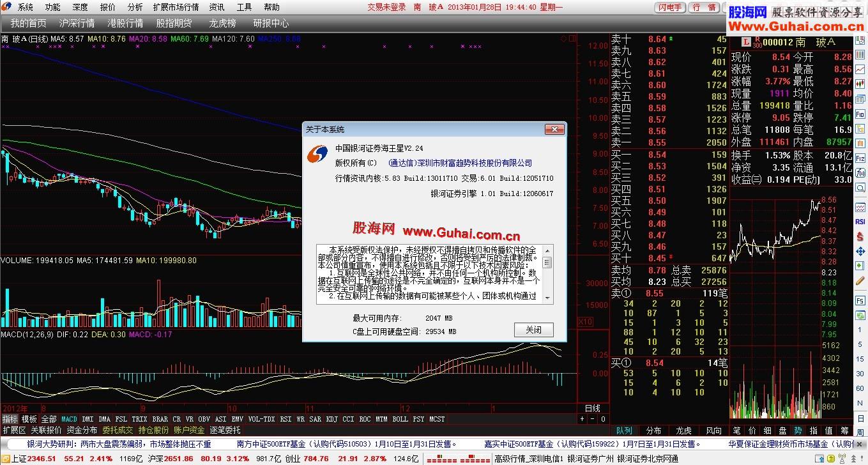This screenshot has height=465, width=868.
Task: Click the green refresh icon in sidebar
Action: (x=860, y=314)
